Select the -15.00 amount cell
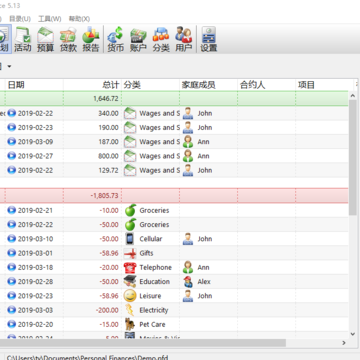The width and height of the screenshot is (360, 360). [93, 324]
